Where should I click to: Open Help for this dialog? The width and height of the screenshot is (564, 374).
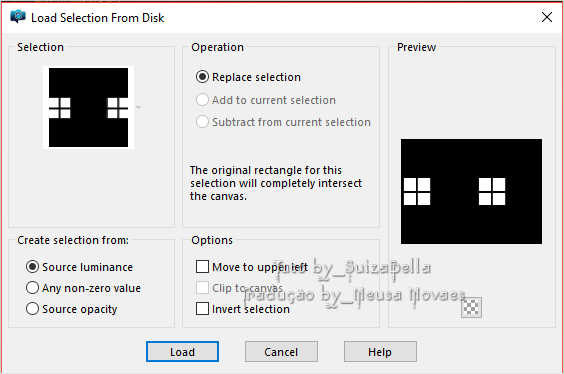[x=380, y=351]
